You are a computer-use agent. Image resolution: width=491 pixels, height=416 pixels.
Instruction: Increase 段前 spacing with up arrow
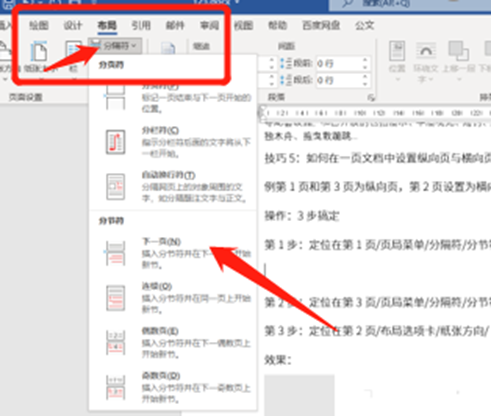coord(365,60)
